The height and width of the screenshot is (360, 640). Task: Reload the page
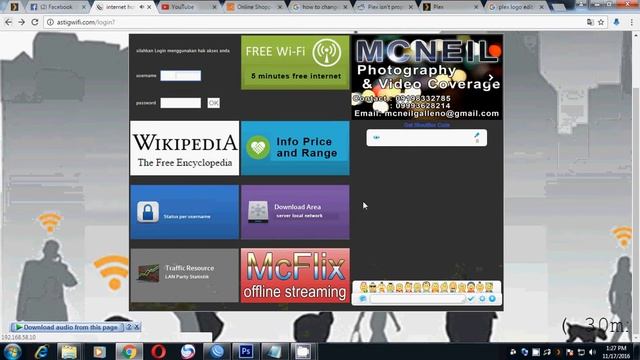tap(35, 22)
